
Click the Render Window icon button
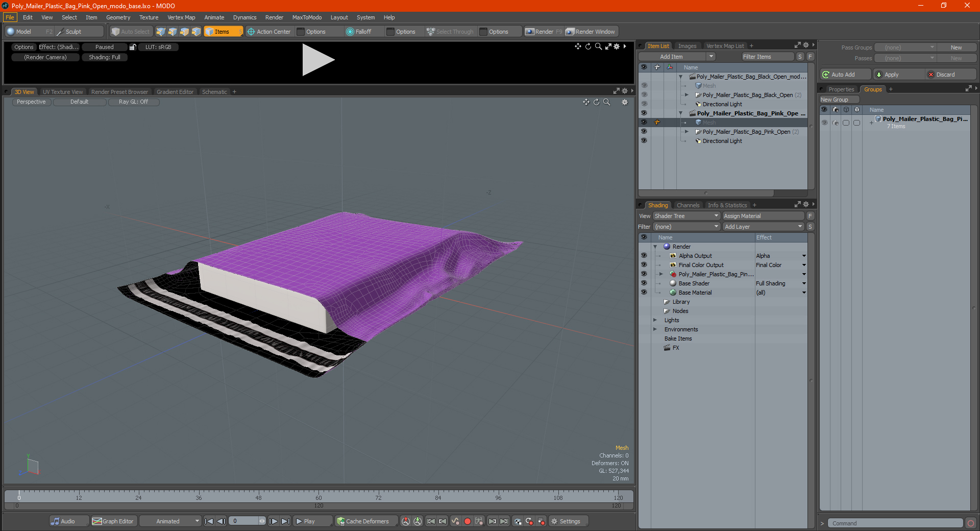[x=570, y=32]
